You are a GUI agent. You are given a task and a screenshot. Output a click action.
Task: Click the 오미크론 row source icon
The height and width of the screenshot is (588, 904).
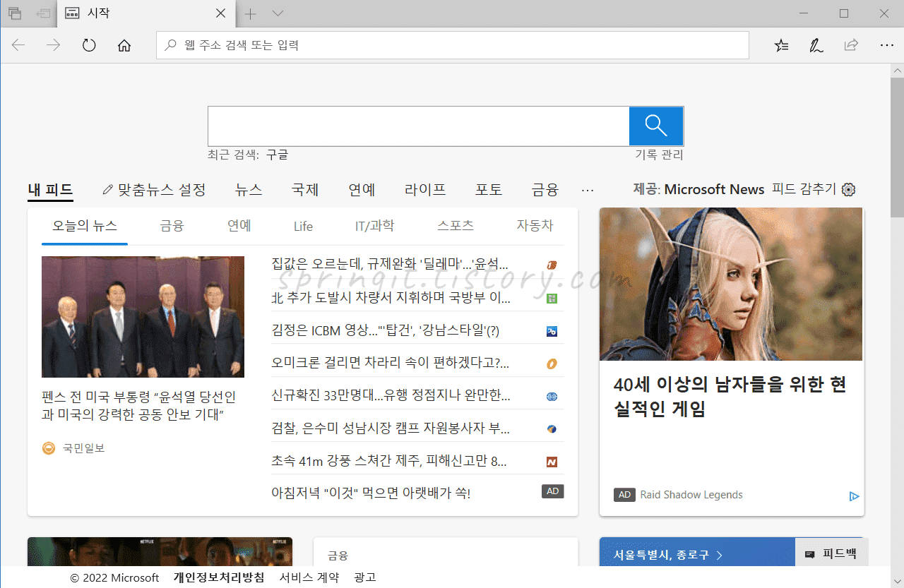(x=552, y=364)
